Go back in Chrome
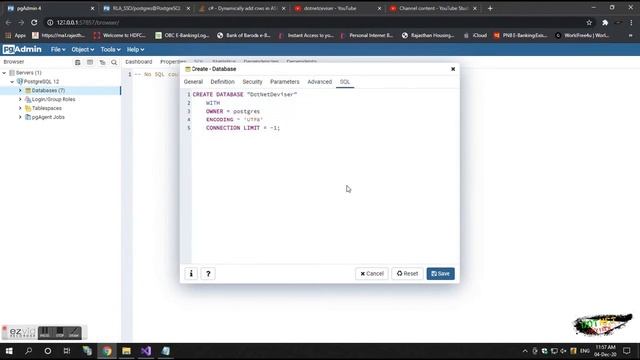The image size is (640, 360). [9, 22]
